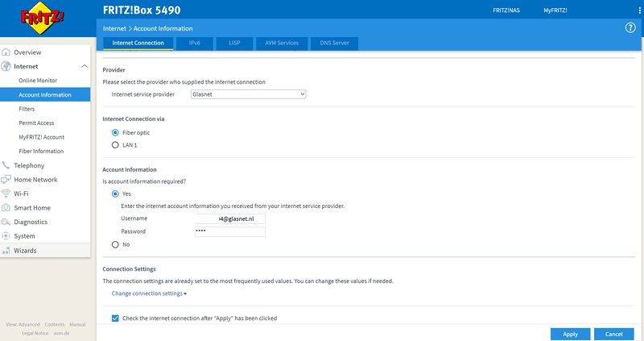Click the Wizards icon
The height and width of the screenshot is (341, 644).
pos(6,251)
